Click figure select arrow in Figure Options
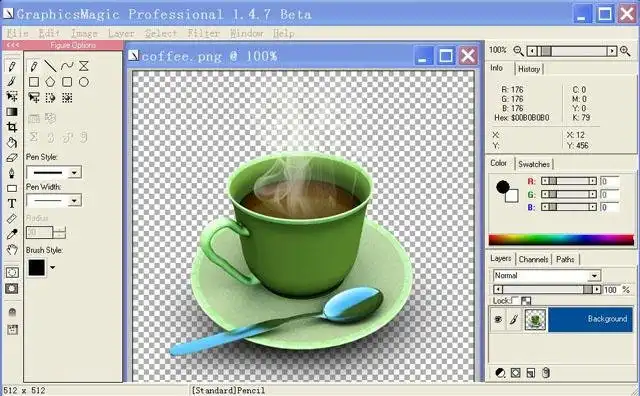640x396 pixels. pos(34,98)
